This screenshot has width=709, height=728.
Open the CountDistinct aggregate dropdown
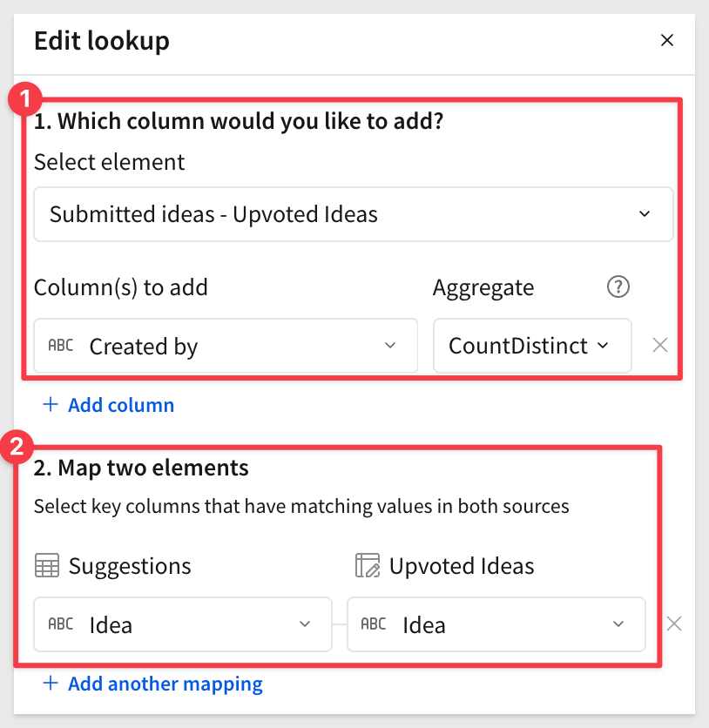pos(531,346)
